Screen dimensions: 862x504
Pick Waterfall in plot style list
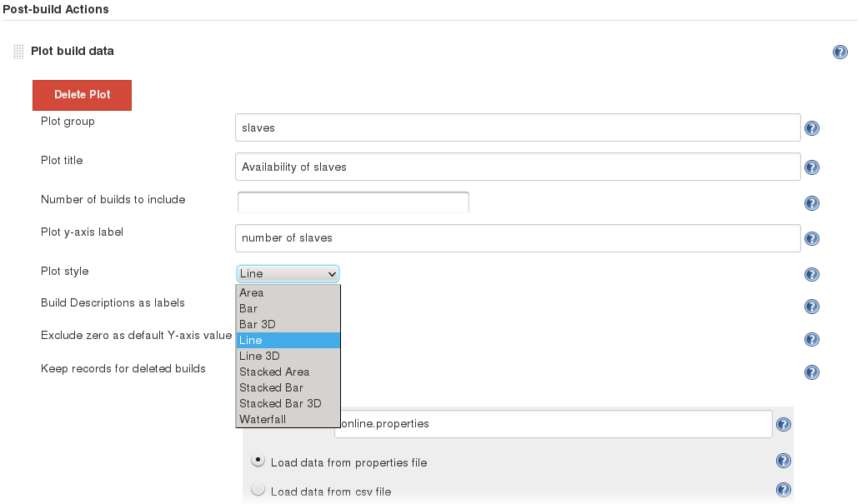(x=263, y=419)
